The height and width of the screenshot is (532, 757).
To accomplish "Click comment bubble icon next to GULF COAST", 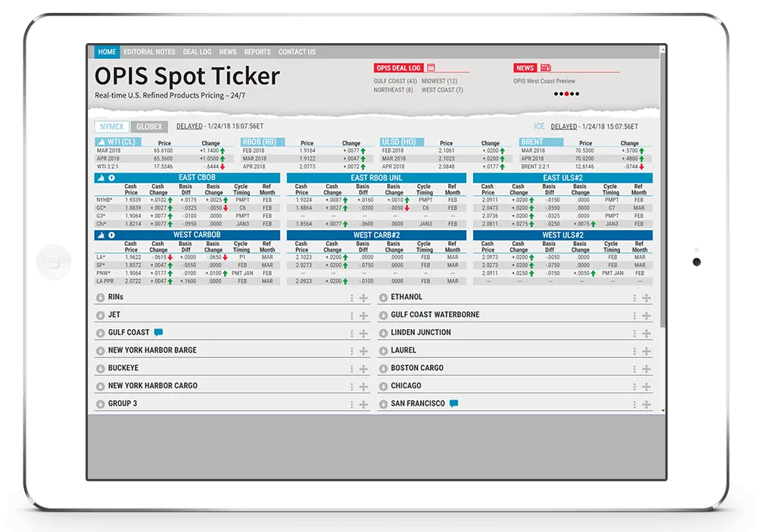I will pyautogui.click(x=158, y=332).
